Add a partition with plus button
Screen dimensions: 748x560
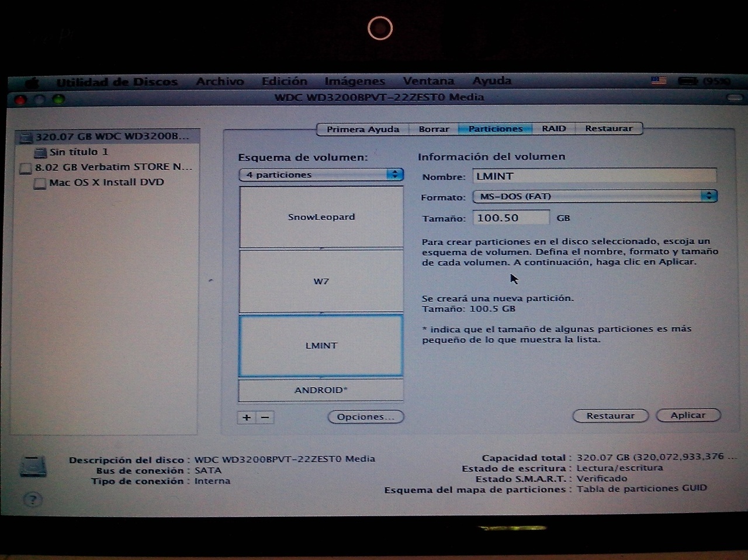click(x=247, y=418)
